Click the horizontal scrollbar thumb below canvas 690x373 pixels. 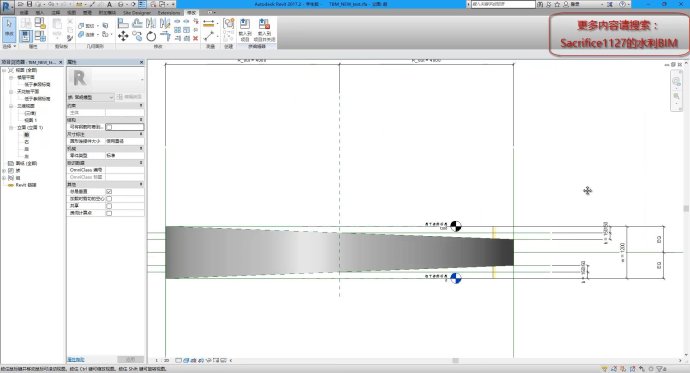pos(456,360)
